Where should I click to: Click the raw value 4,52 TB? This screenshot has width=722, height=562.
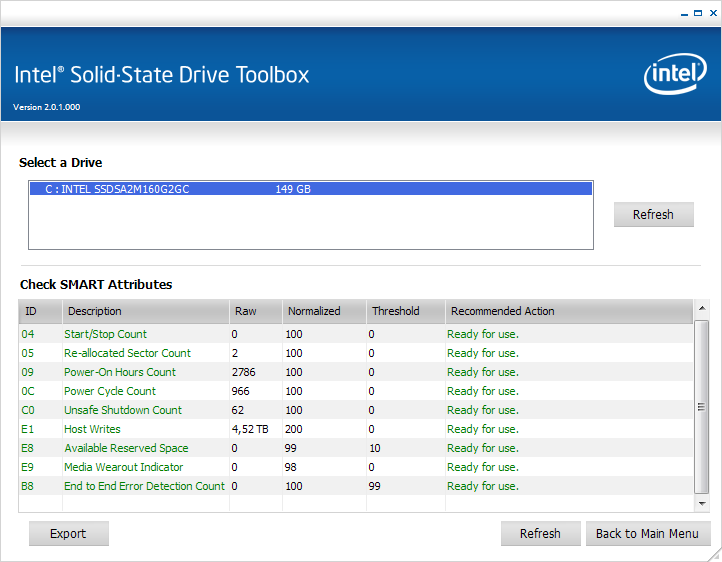[x=250, y=429]
